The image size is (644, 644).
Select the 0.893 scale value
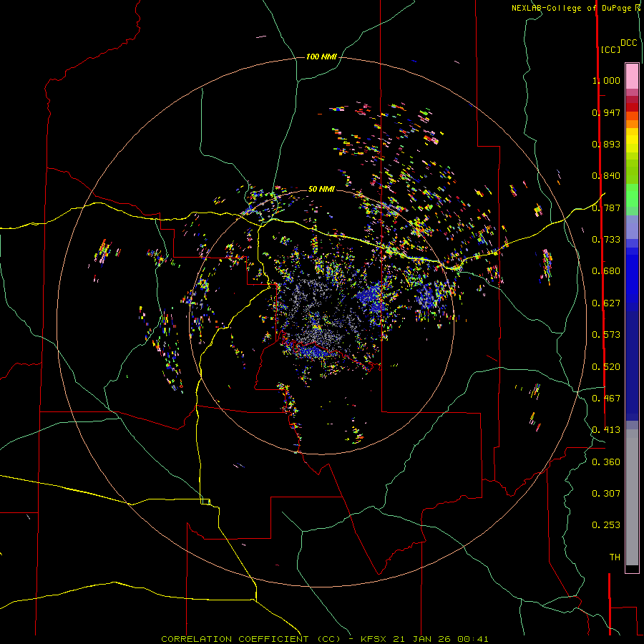(x=606, y=144)
